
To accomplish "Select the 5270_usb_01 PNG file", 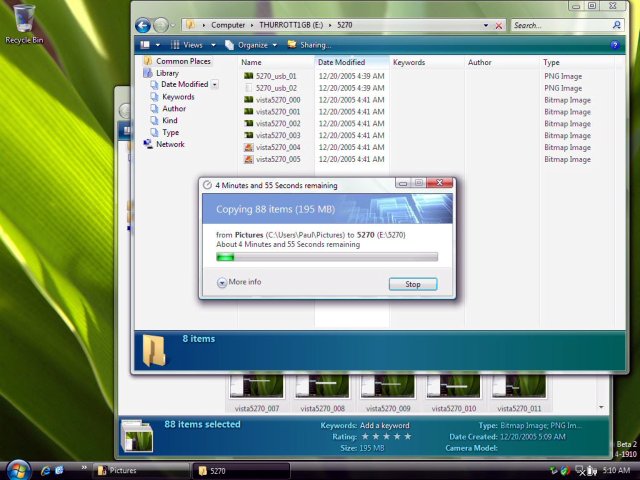I will (x=276, y=76).
